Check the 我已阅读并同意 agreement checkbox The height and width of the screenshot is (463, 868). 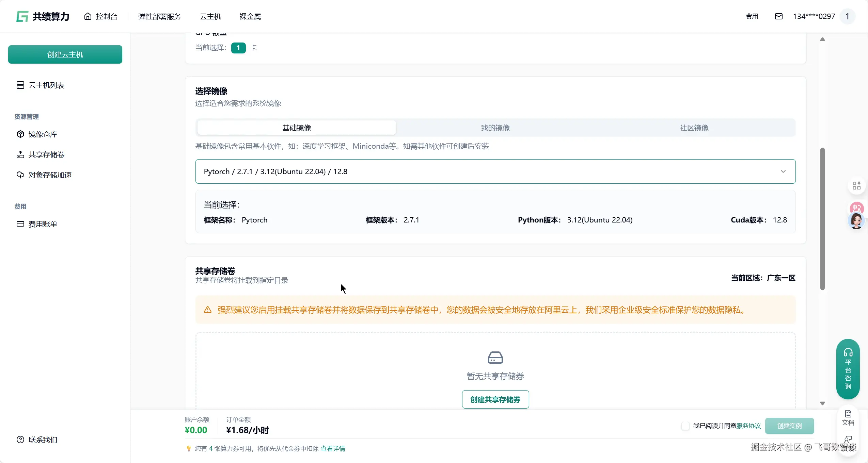(685, 426)
